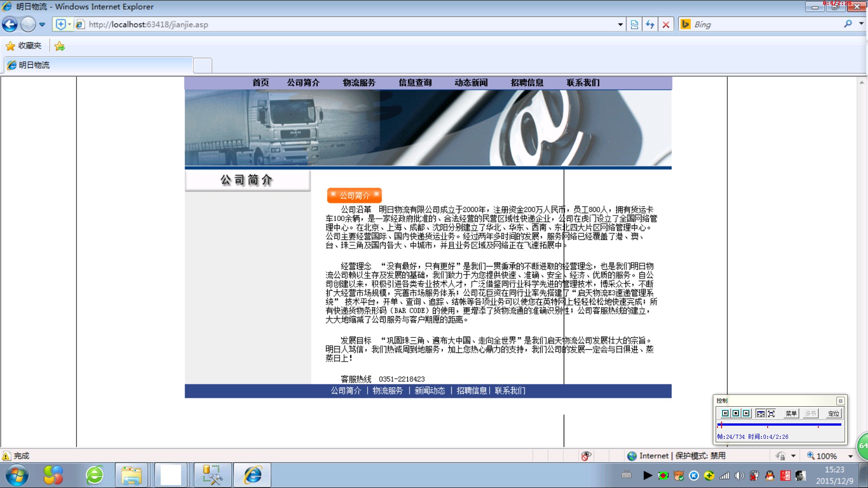Open a new blank tab
This screenshot has width=868, height=488.
pyautogui.click(x=203, y=66)
